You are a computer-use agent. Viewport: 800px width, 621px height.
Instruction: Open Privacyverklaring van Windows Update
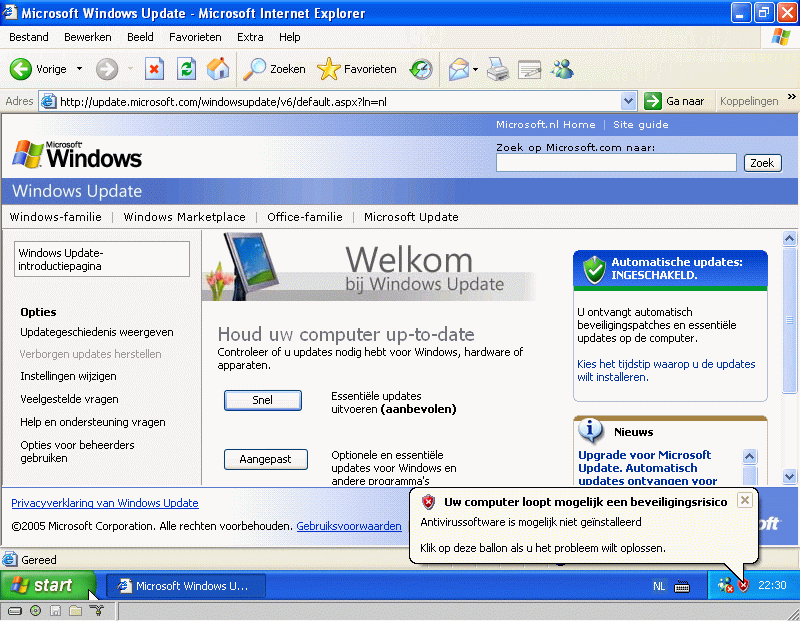tap(105, 503)
